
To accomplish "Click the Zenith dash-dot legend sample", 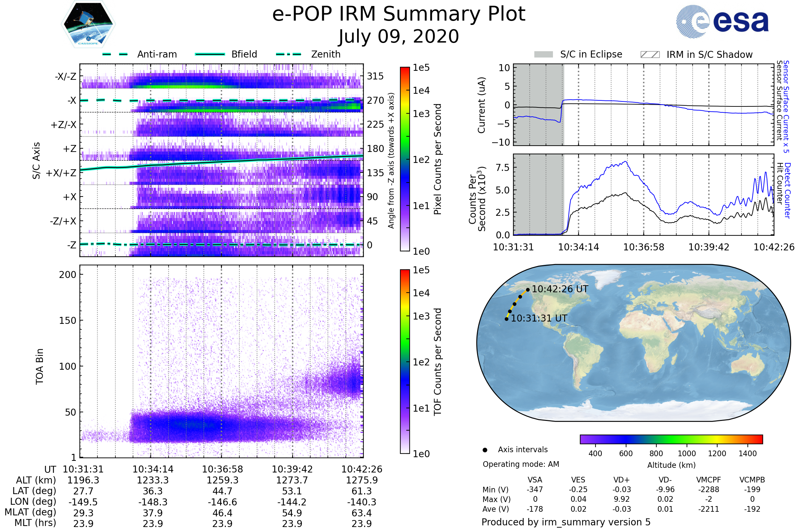I will click(x=289, y=54).
